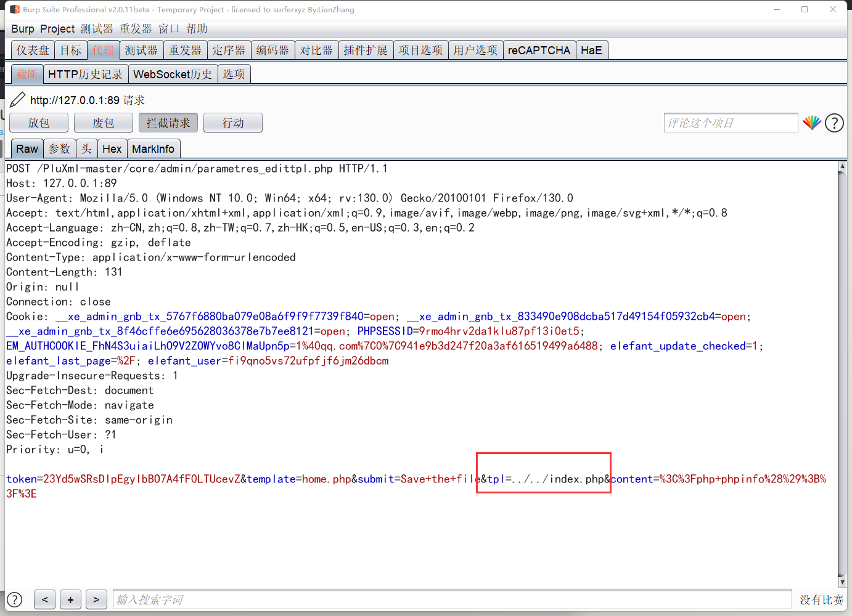Switch to the 目标 tab
852x616 pixels.
click(x=71, y=51)
